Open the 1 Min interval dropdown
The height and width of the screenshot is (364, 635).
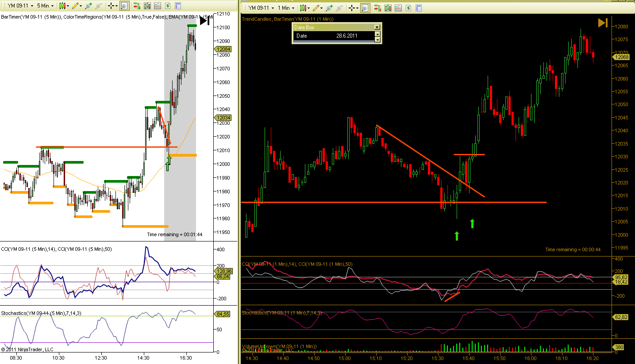coord(286,8)
